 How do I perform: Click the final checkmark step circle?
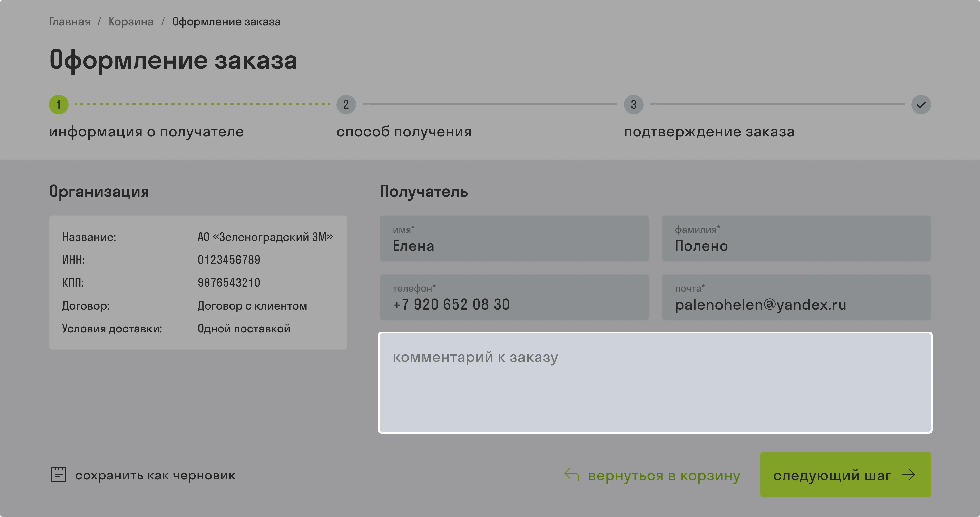921,104
